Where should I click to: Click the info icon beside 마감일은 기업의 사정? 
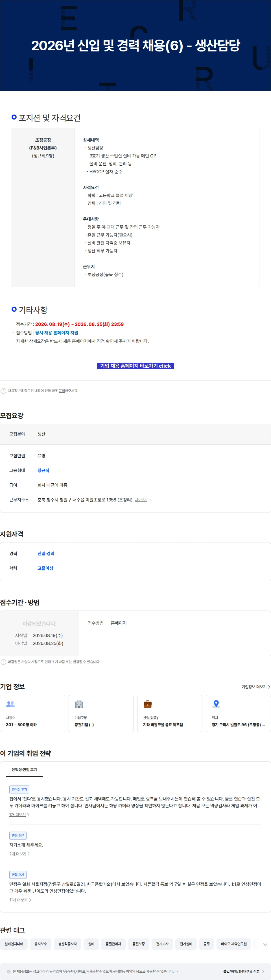[3, 662]
